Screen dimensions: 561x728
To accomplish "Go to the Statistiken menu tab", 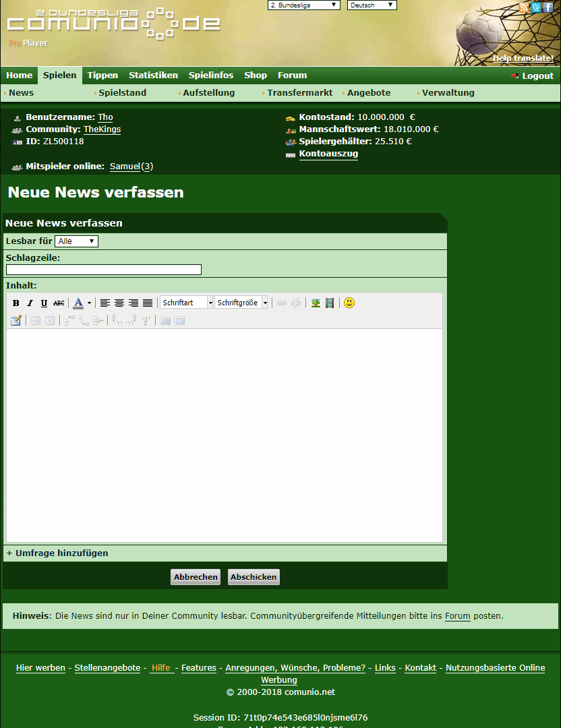I will tap(153, 75).
